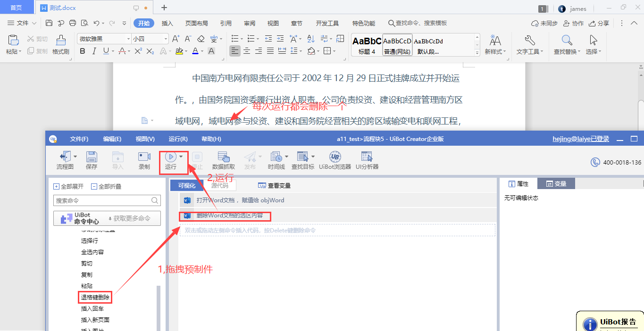The height and width of the screenshot is (331, 644).
Task: Click the Undo arrow in WPS
Action: click(x=96, y=23)
